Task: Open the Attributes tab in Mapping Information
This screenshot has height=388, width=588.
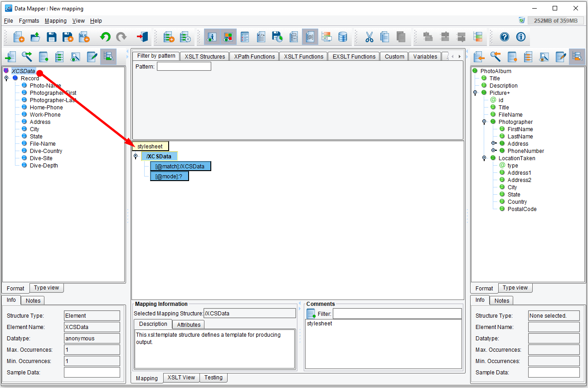Action: point(189,324)
